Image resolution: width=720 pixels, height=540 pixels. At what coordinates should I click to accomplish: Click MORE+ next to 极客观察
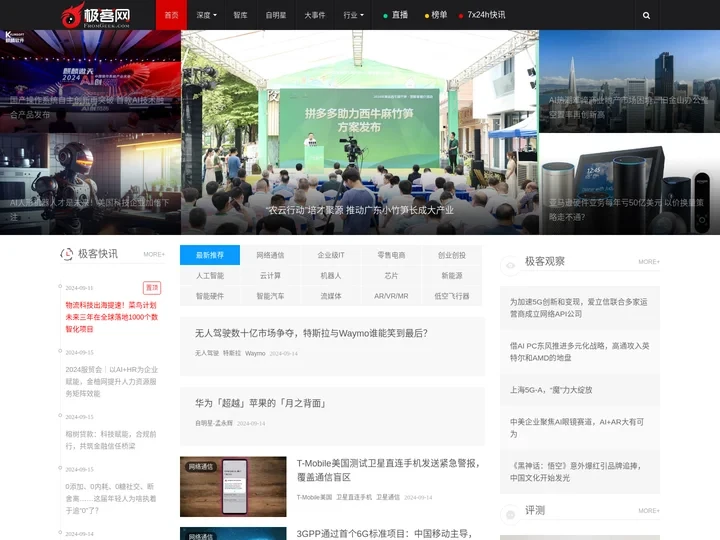tap(649, 262)
